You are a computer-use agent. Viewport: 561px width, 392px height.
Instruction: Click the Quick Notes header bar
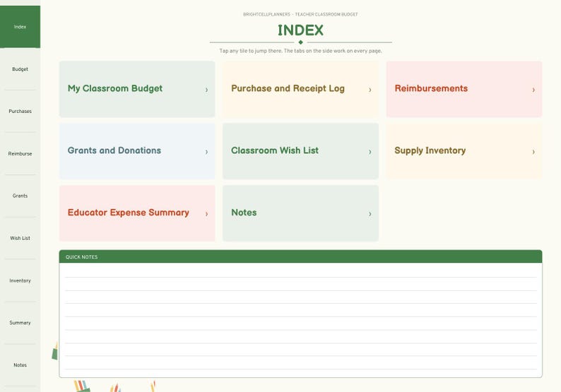click(x=300, y=257)
